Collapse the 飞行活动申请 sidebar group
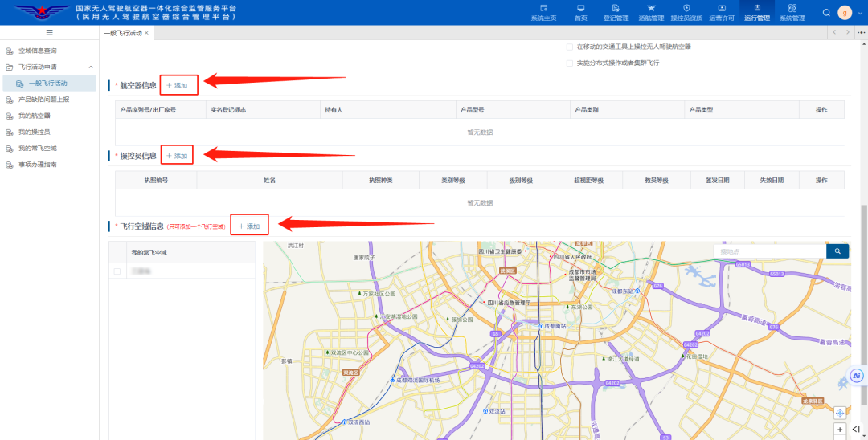Viewport: 868px width, 440px height. [91, 67]
